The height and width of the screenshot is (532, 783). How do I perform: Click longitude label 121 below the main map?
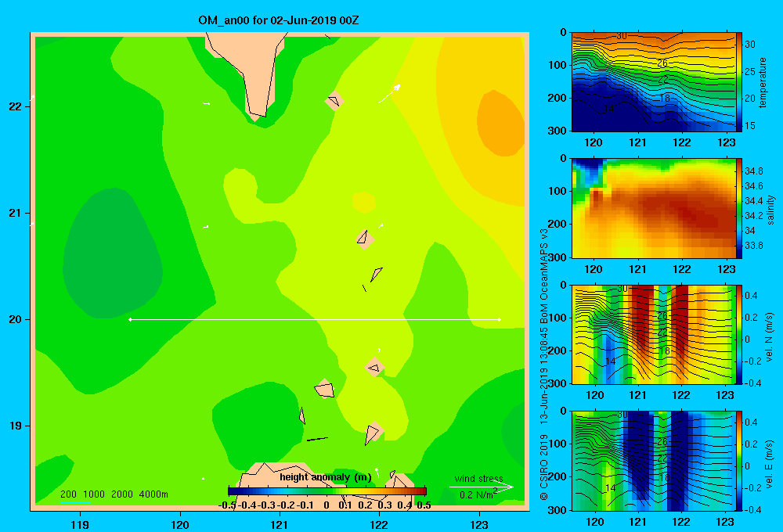tap(280, 524)
